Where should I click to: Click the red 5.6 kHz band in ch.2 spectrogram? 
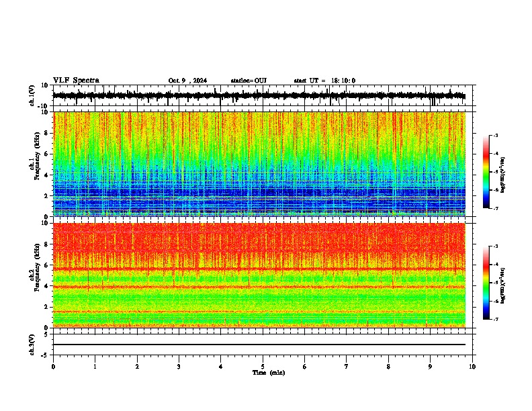259,269
